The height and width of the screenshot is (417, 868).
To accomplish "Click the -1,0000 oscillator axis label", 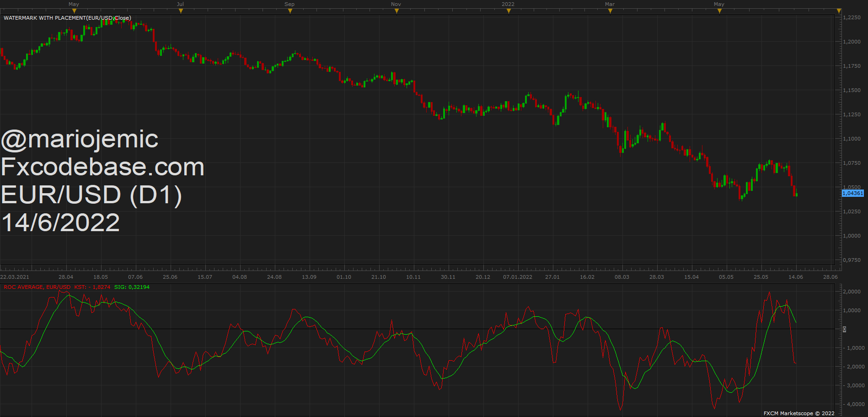I will click(854, 348).
